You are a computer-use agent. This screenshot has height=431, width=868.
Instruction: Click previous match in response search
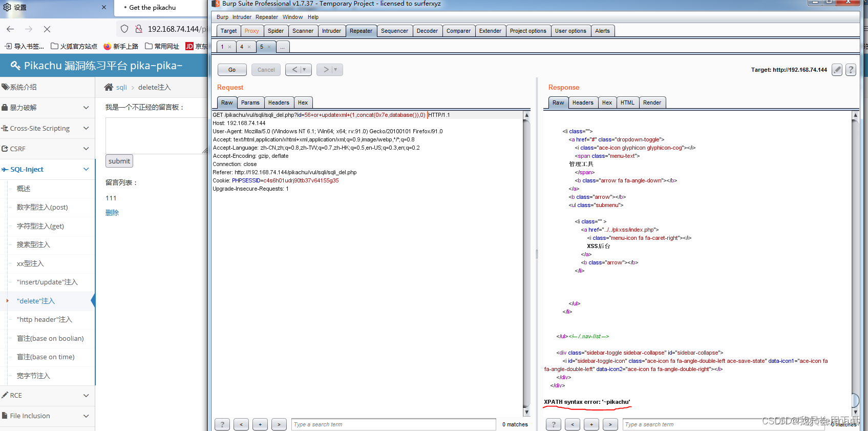tap(573, 424)
